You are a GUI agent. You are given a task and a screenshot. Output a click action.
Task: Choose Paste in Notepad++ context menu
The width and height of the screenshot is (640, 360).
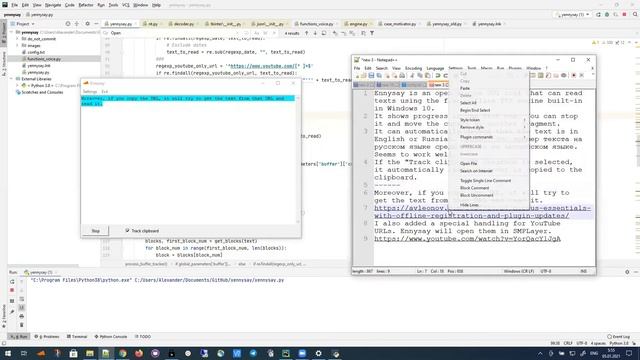[x=465, y=88]
